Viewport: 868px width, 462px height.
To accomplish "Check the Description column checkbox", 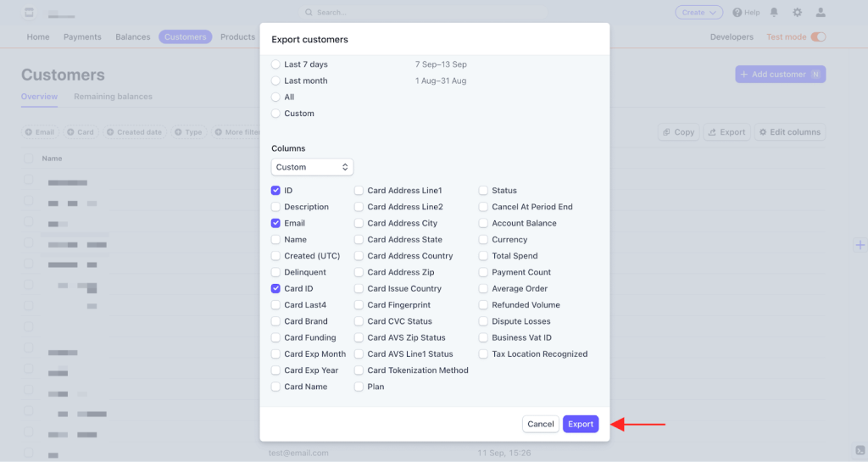I will [275, 207].
